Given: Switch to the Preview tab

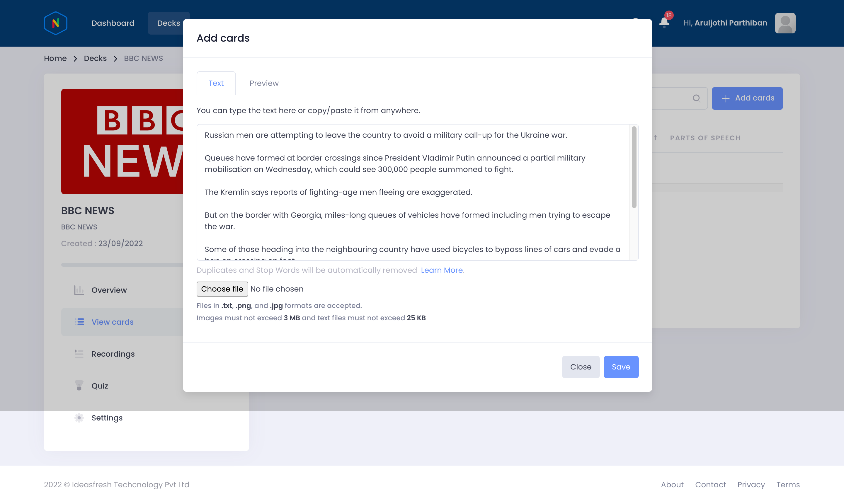Looking at the screenshot, I should [264, 83].
